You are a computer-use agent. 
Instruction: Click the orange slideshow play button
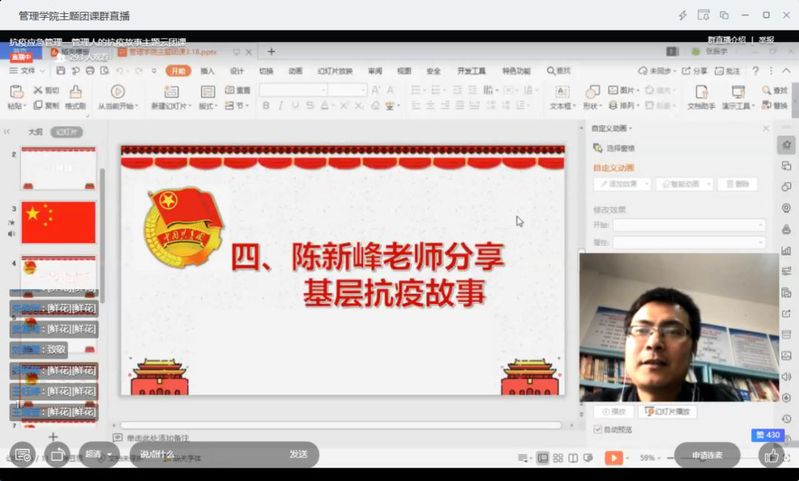(614, 458)
